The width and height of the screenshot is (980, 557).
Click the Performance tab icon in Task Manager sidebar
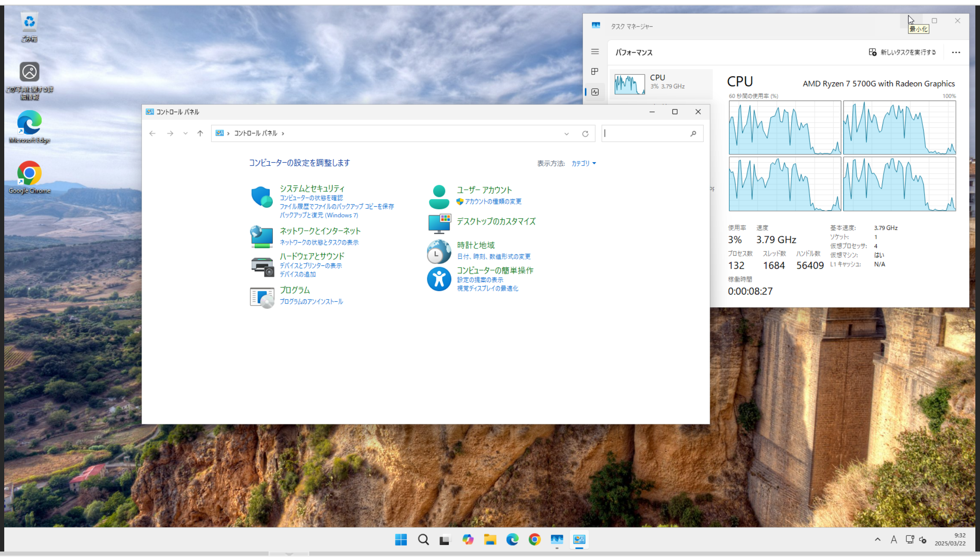tap(595, 92)
